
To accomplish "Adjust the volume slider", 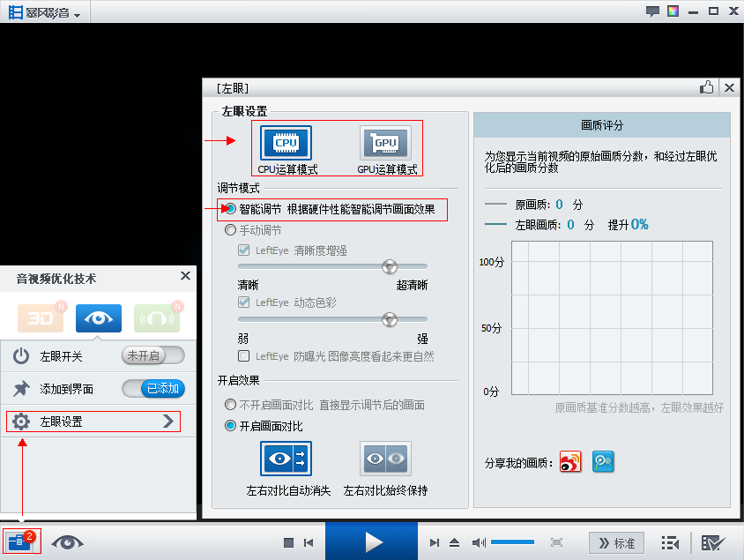I will [512, 542].
